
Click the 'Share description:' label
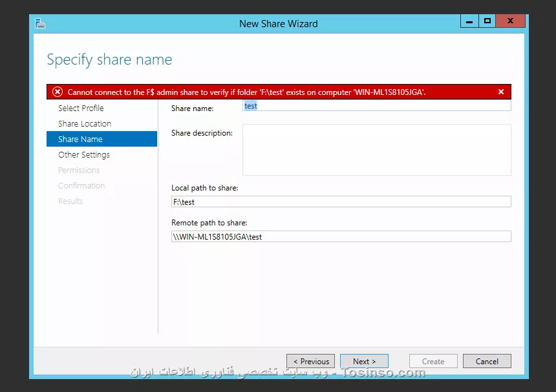point(202,133)
